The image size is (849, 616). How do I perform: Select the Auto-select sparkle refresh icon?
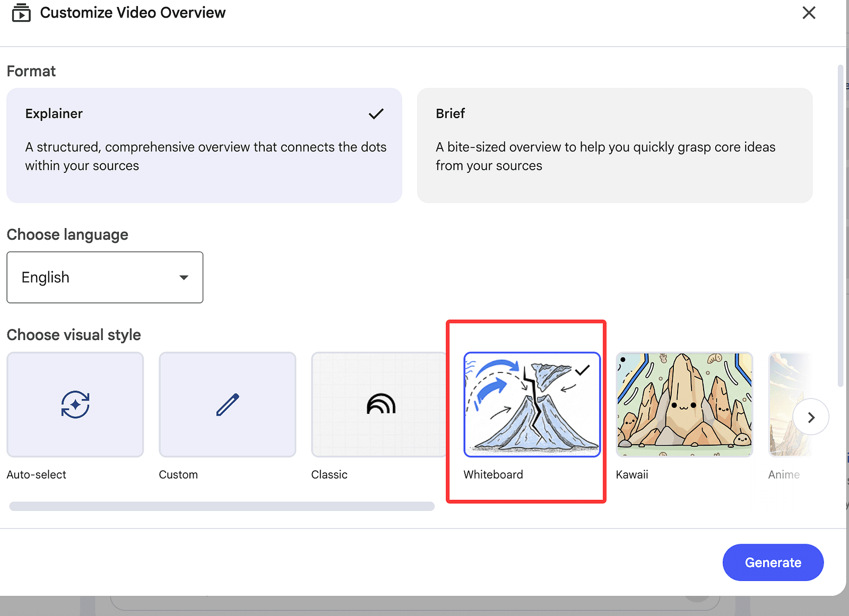pyautogui.click(x=75, y=404)
